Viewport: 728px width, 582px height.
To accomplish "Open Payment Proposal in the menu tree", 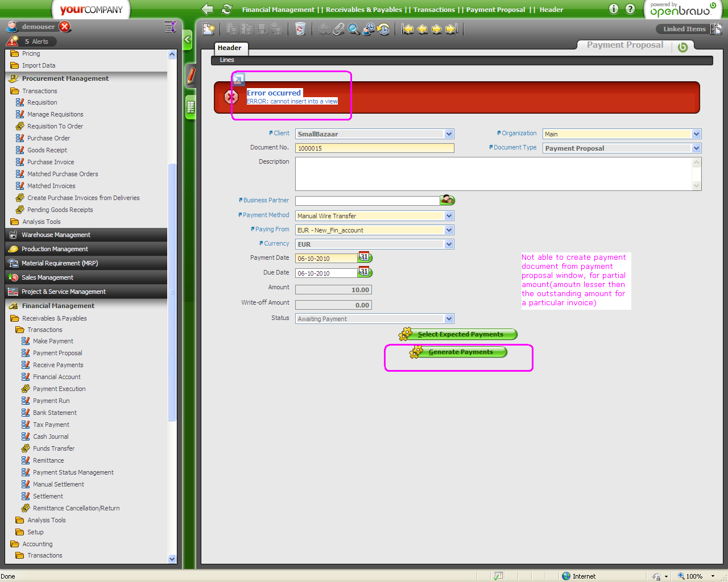I will coord(57,353).
